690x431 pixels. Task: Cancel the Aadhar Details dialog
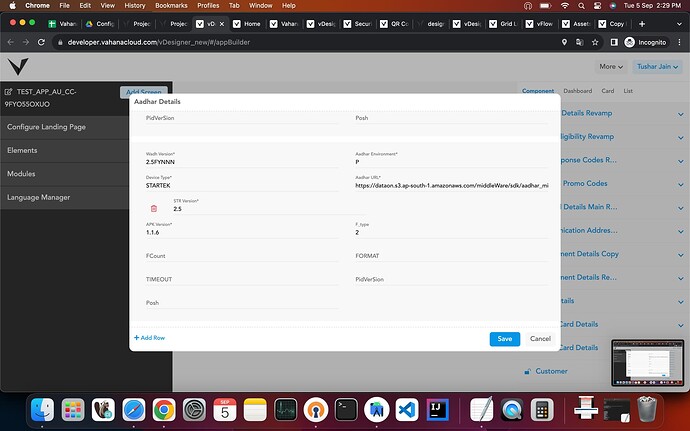point(540,339)
